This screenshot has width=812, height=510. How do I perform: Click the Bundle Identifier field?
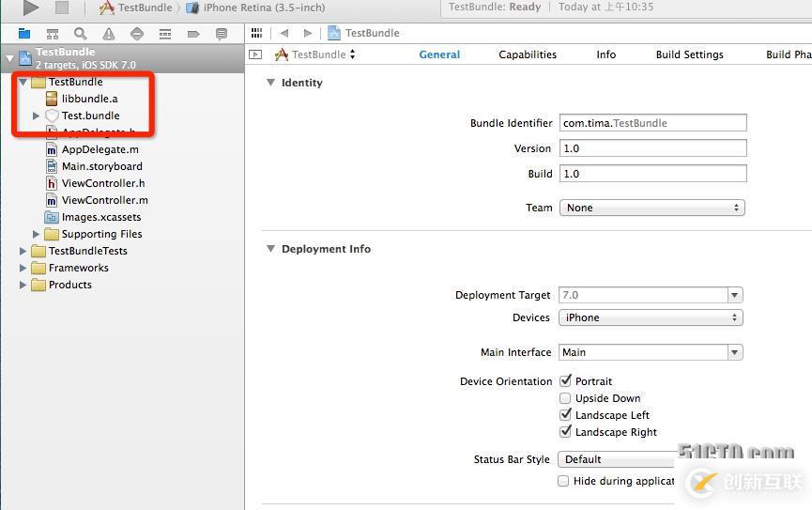652,123
